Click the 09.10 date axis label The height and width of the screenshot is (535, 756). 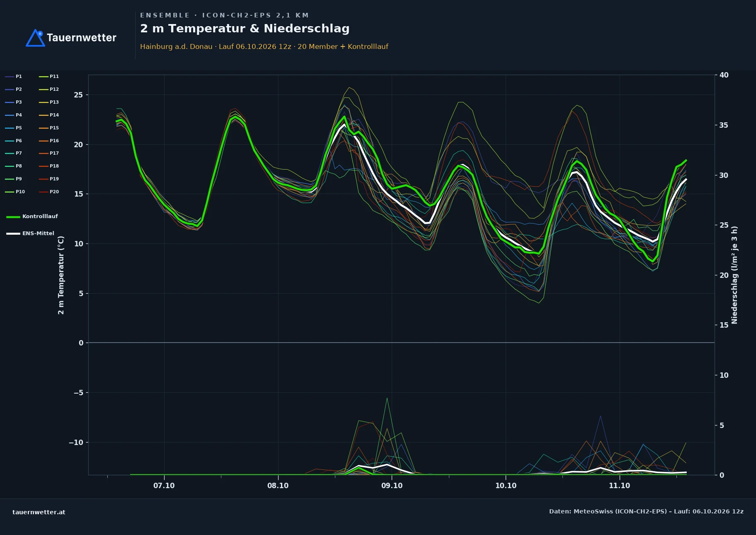(x=392, y=486)
